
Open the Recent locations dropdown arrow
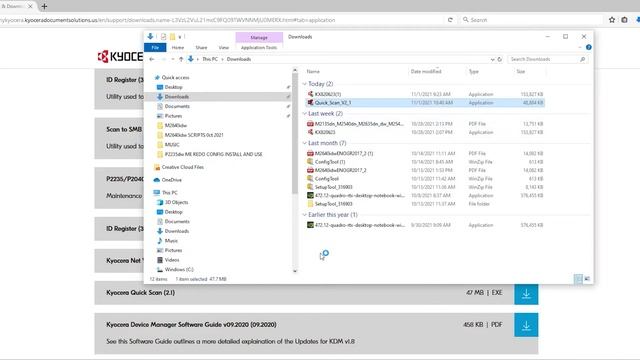[x=173, y=59]
